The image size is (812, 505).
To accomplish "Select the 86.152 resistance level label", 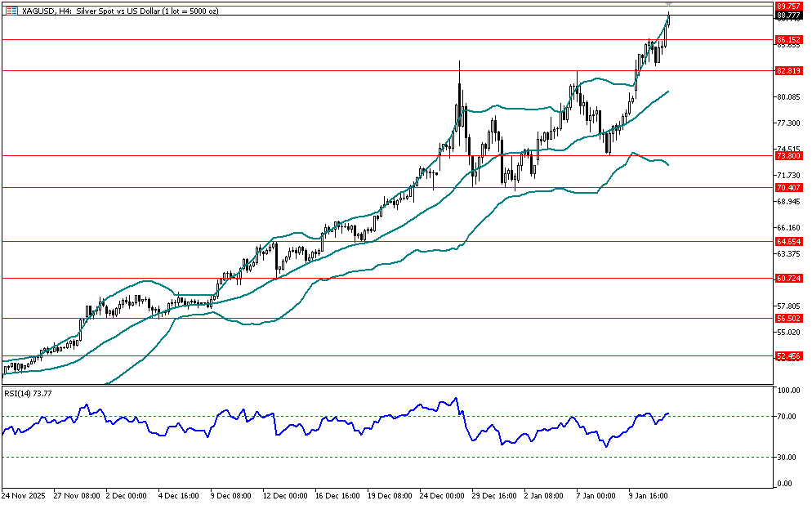I will click(787, 39).
